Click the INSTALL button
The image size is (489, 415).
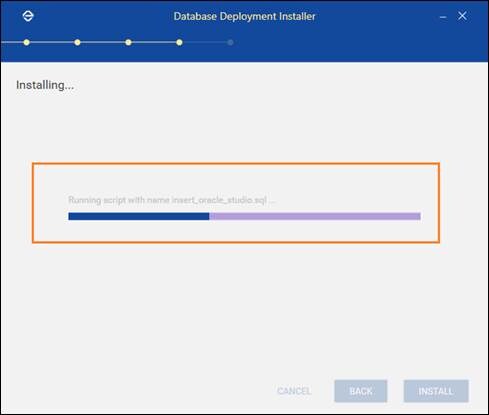click(436, 391)
